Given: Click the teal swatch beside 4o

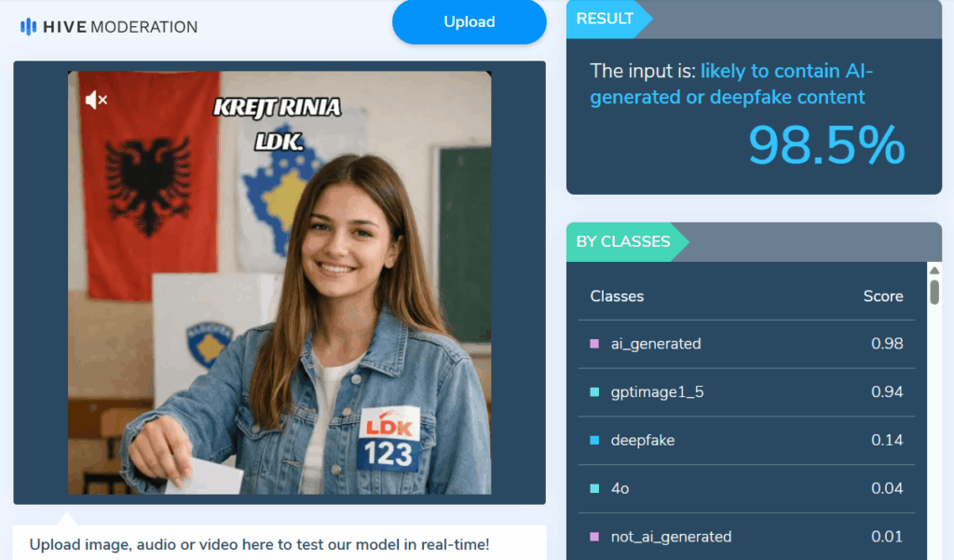Looking at the screenshot, I should [594, 488].
